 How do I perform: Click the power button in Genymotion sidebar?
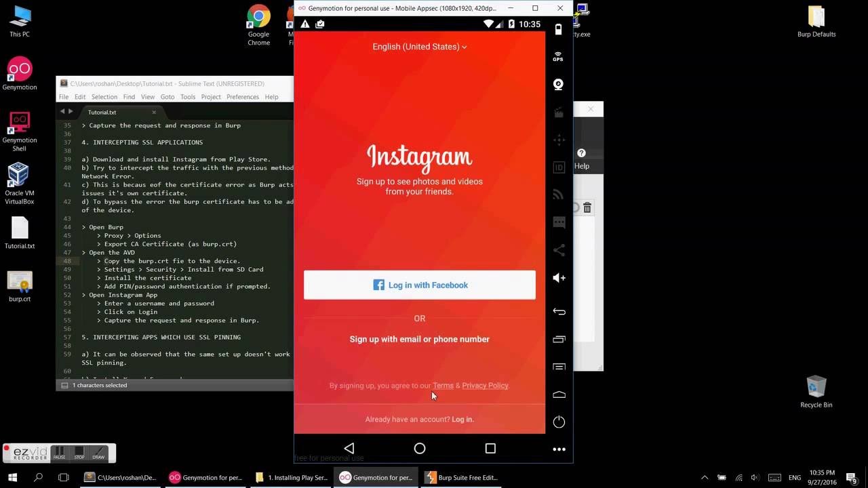559,422
